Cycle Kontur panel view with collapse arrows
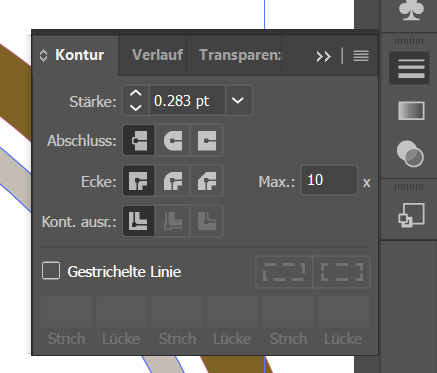 pos(43,55)
